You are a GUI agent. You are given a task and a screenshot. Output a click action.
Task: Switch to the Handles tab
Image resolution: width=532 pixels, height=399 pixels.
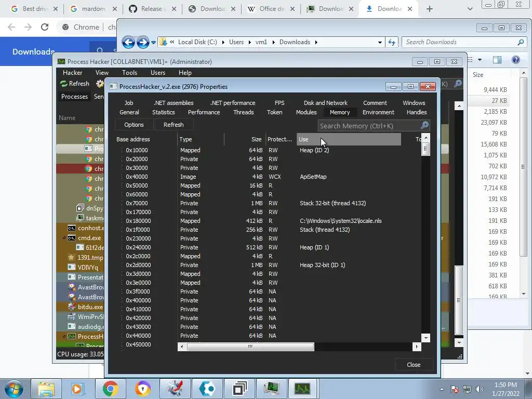tap(417, 112)
